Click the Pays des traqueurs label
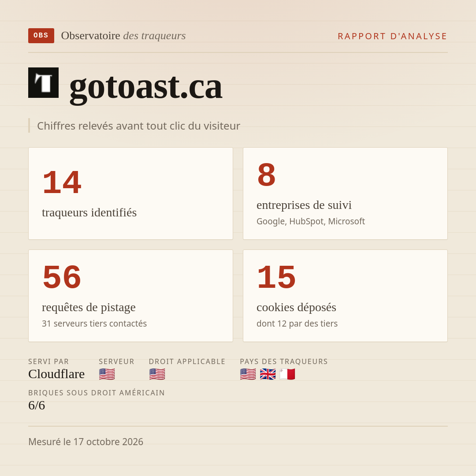The height and width of the screenshot is (476, 476). click(x=284, y=361)
